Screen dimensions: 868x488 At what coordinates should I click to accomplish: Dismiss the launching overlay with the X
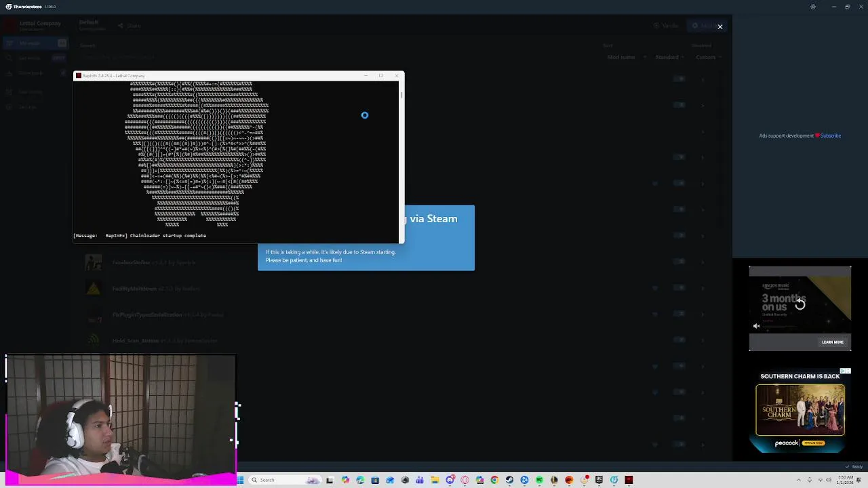719,26
